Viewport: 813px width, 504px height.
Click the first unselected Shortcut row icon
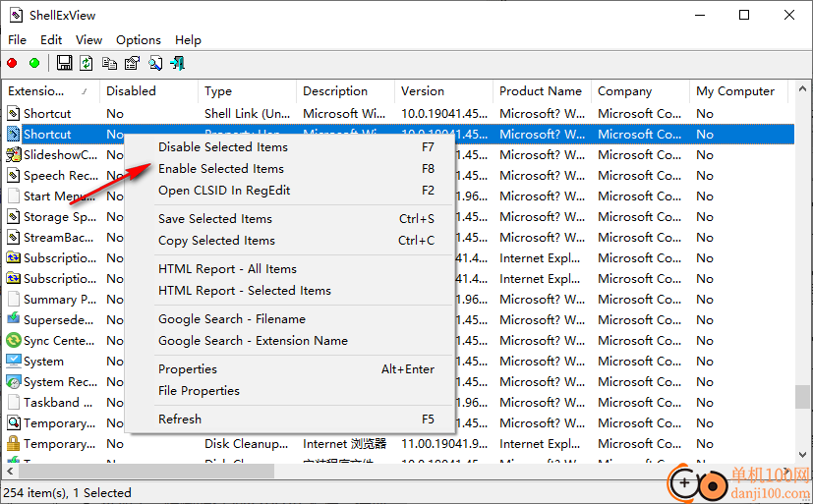[14, 113]
